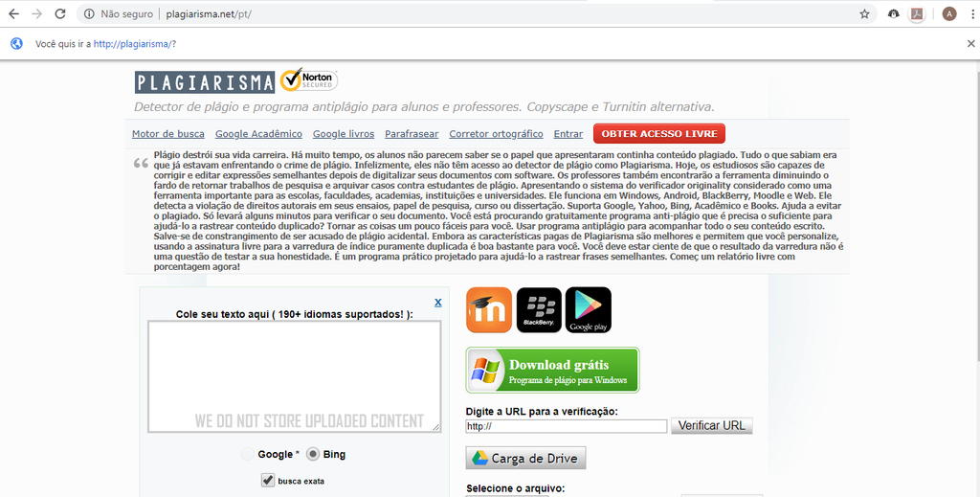Viewport: 980px width, 497px height.
Task: Follow the http://plagiarisma/ suggestion link
Action: coord(132,44)
